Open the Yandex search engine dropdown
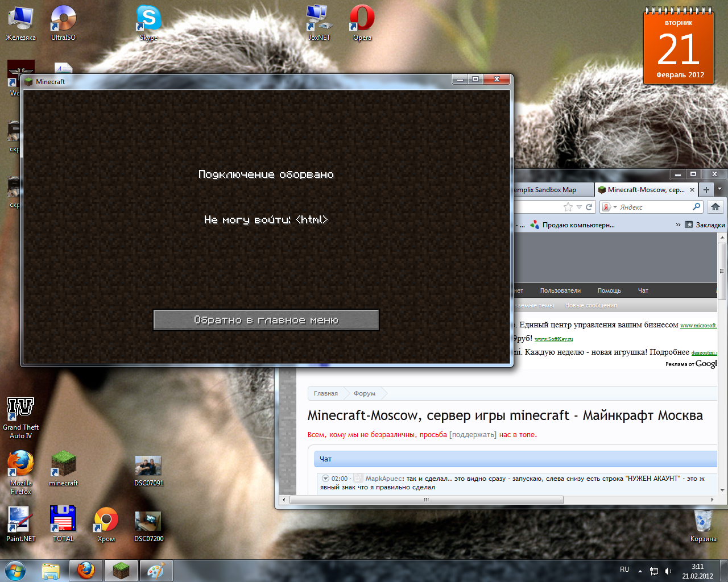 click(x=615, y=207)
